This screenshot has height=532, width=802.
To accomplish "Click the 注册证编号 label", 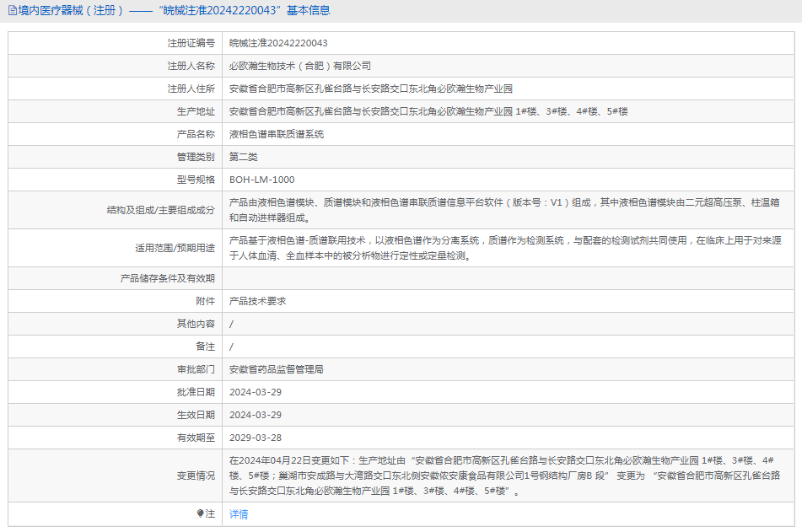I will coord(191,44).
